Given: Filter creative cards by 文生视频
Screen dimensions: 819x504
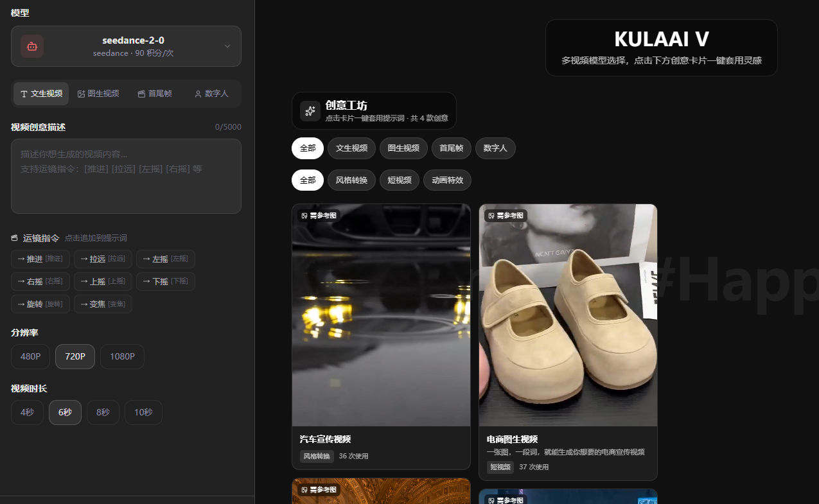Looking at the screenshot, I should click(351, 148).
